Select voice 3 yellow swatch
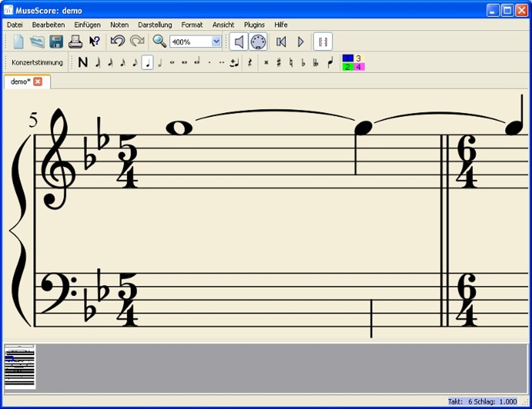The height and width of the screenshot is (409, 532). click(x=359, y=58)
